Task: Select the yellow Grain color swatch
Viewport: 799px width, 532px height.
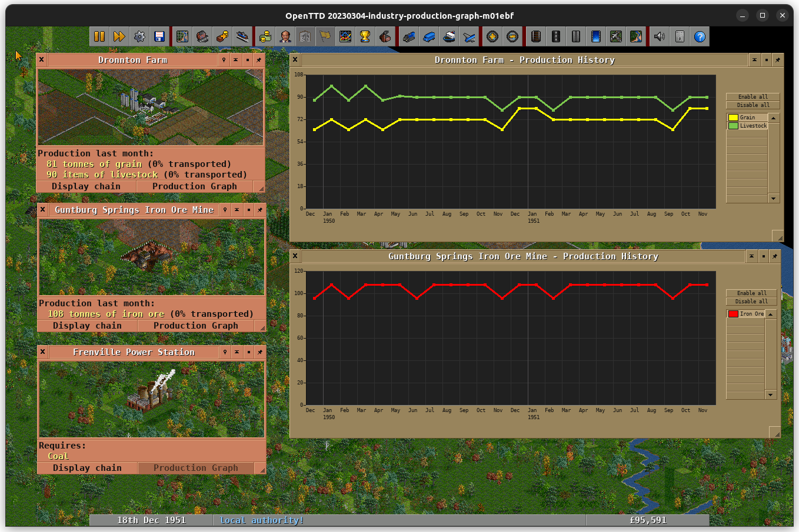Action: pyautogui.click(x=733, y=118)
